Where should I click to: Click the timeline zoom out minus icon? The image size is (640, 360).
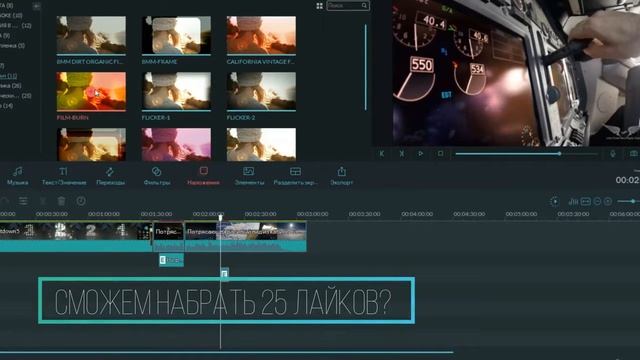pyautogui.click(x=597, y=201)
